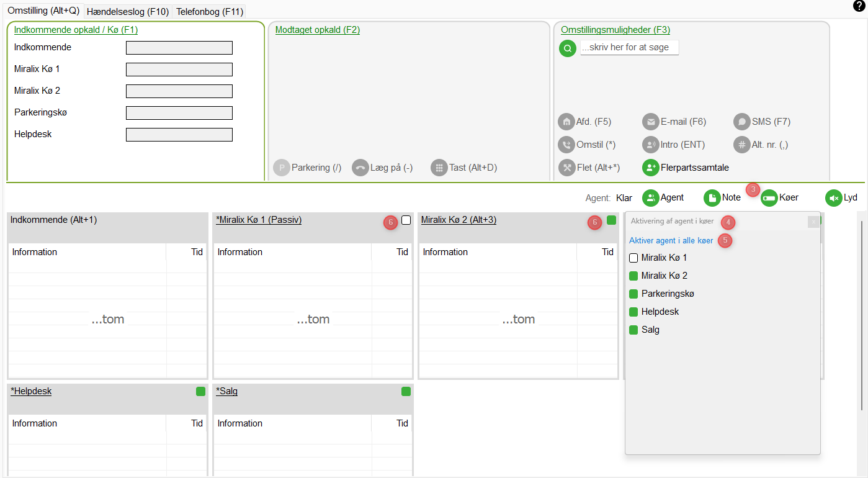Tick the Miralix Kø 1 (Passiv) panel checkbox
Image resolution: width=868 pixels, height=478 pixels.
pos(406,220)
